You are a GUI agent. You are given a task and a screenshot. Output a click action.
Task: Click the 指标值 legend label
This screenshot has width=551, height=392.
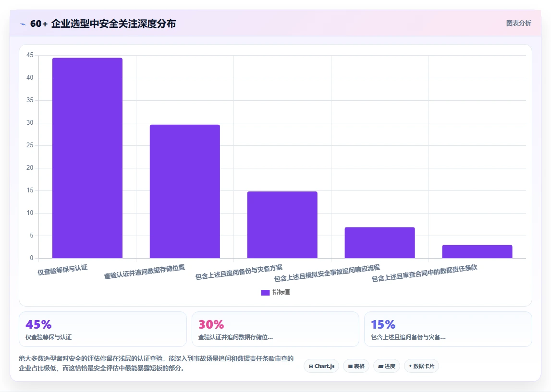(281, 292)
